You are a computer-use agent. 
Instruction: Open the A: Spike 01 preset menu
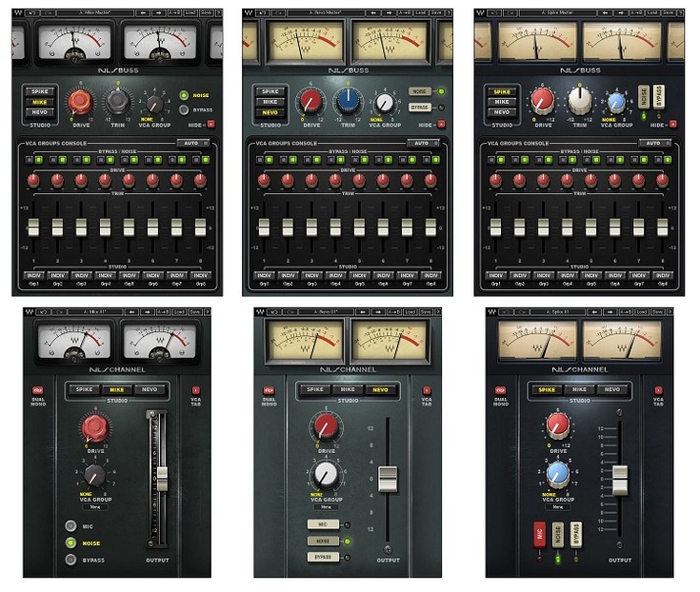557,312
